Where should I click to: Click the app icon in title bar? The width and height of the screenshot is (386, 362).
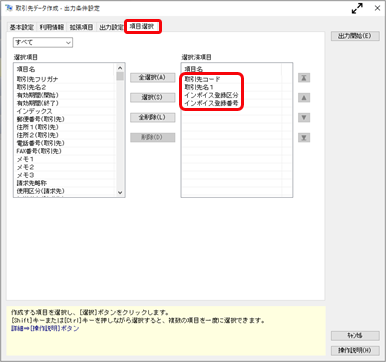[x=9, y=8]
